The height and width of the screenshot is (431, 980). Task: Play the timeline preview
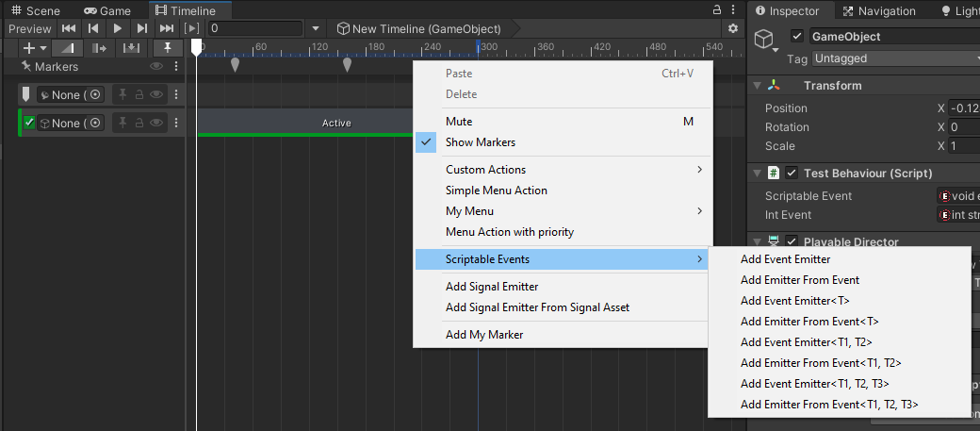[118, 28]
